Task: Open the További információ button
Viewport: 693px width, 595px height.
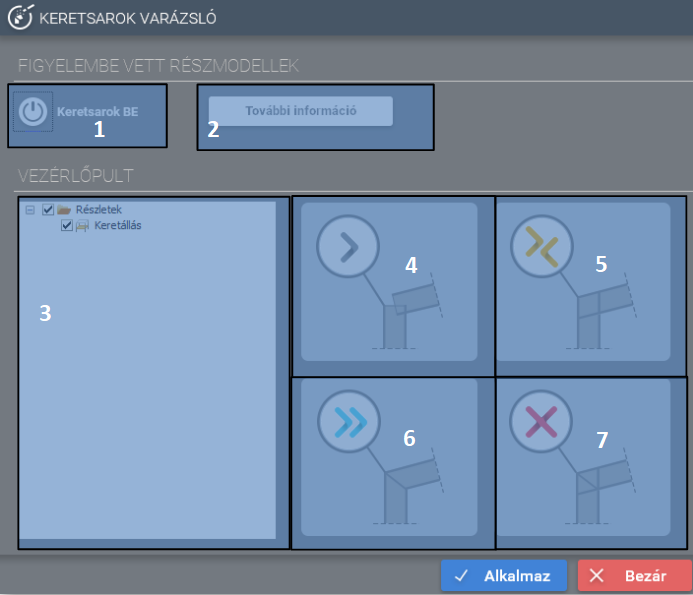Action: click(301, 111)
